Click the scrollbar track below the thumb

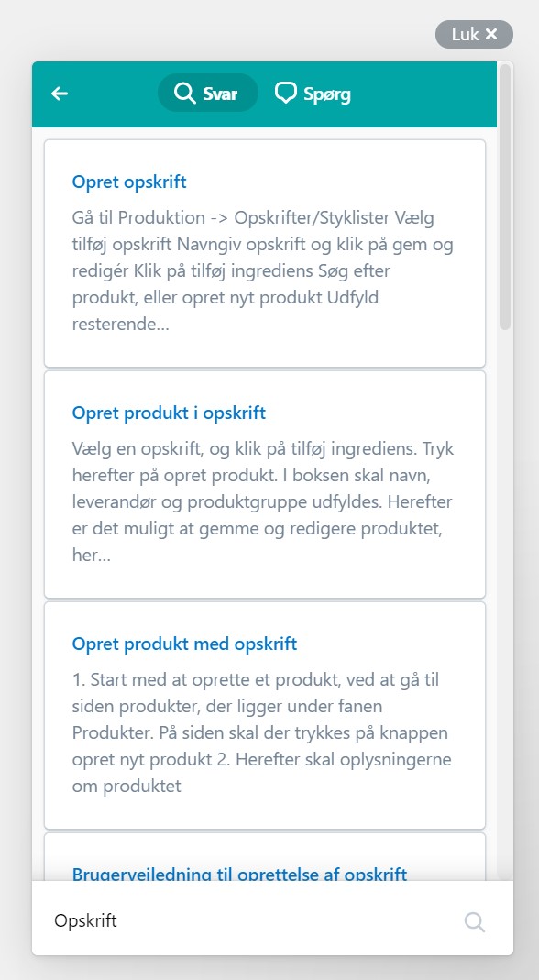click(x=504, y=600)
